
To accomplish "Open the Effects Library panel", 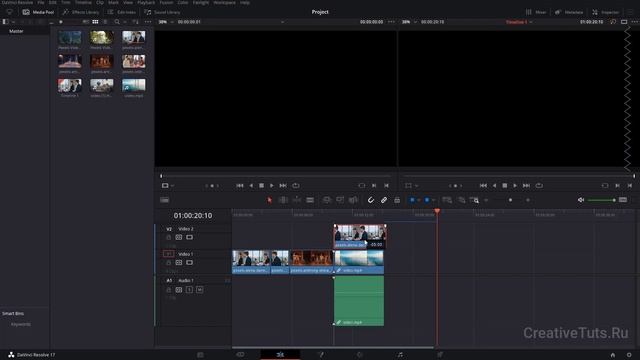I will click(x=81, y=12).
